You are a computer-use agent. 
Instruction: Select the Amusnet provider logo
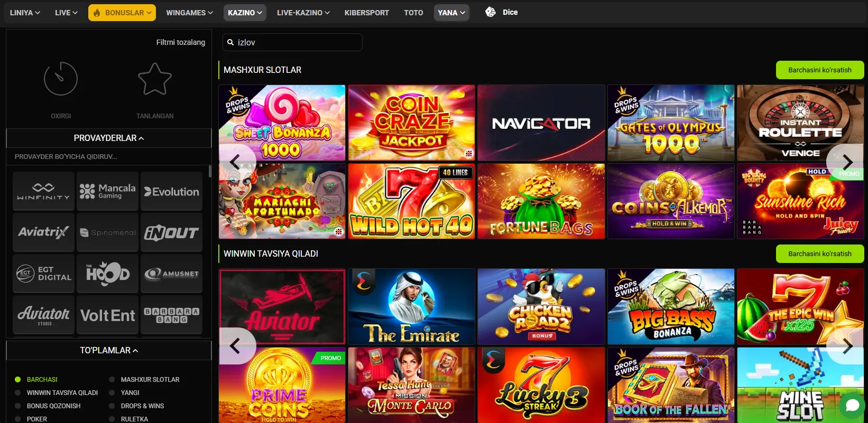click(x=171, y=274)
